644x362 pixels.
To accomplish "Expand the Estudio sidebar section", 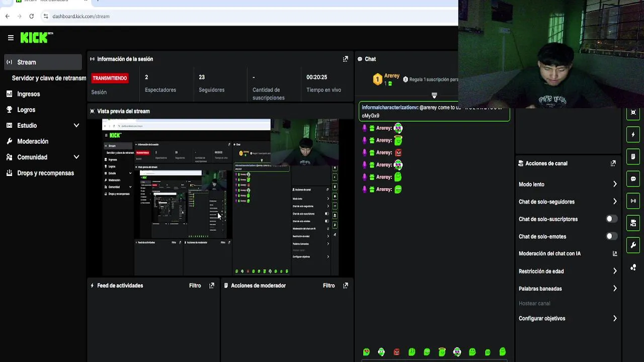I will click(76, 125).
